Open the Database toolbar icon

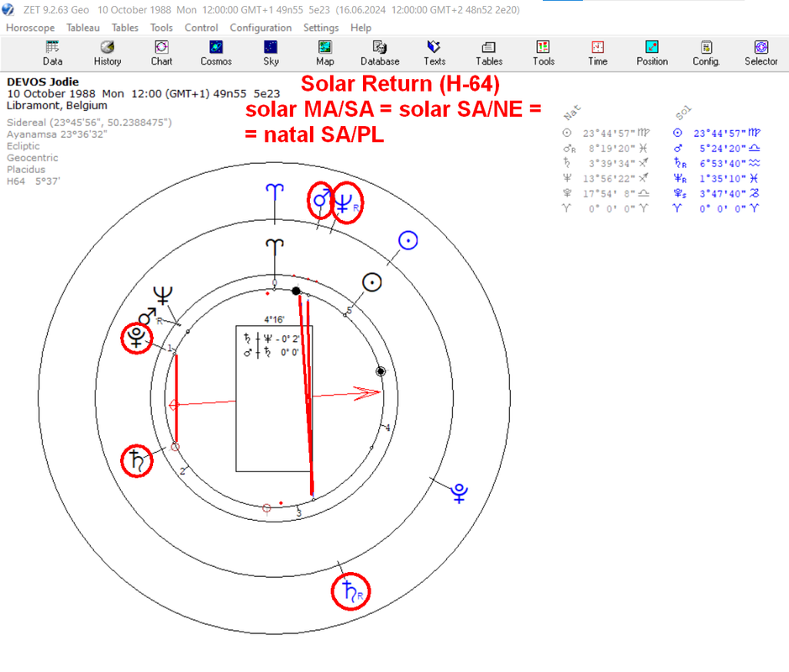(x=380, y=53)
